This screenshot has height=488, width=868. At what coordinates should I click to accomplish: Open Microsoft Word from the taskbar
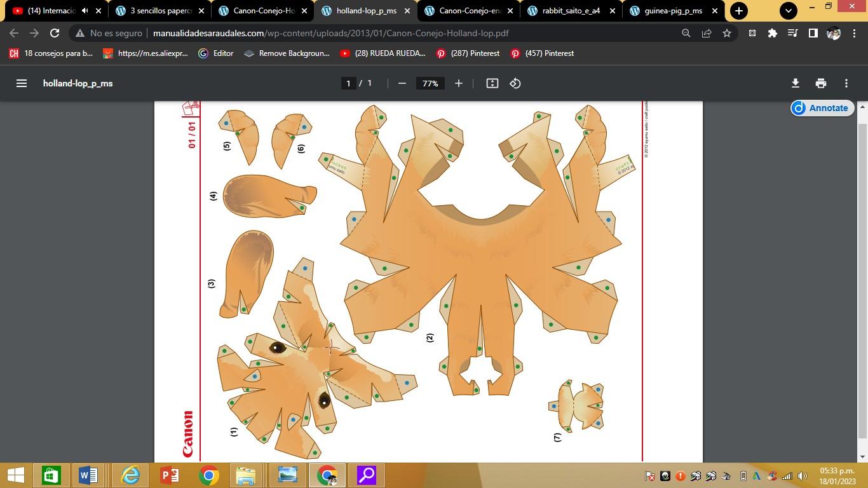pyautogui.click(x=89, y=475)
